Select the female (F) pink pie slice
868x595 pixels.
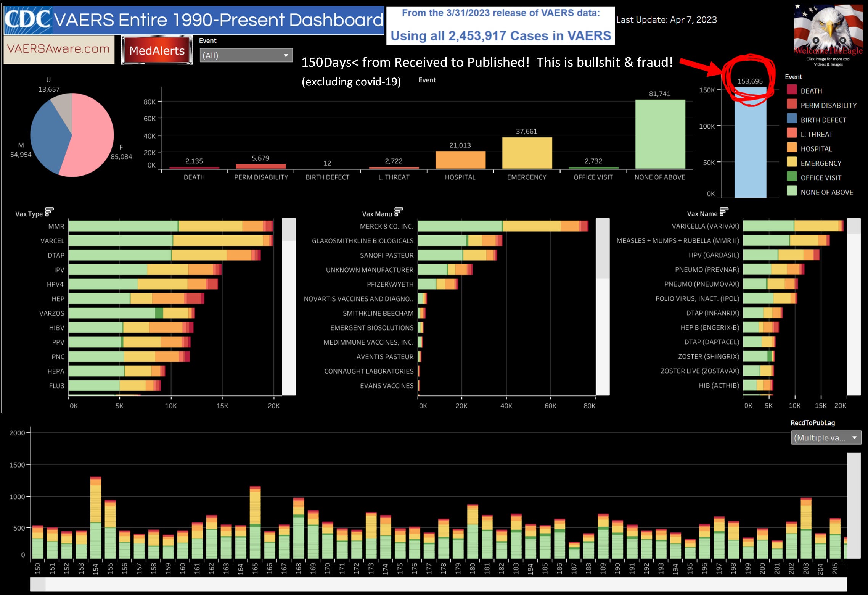(x=93, y=135)
